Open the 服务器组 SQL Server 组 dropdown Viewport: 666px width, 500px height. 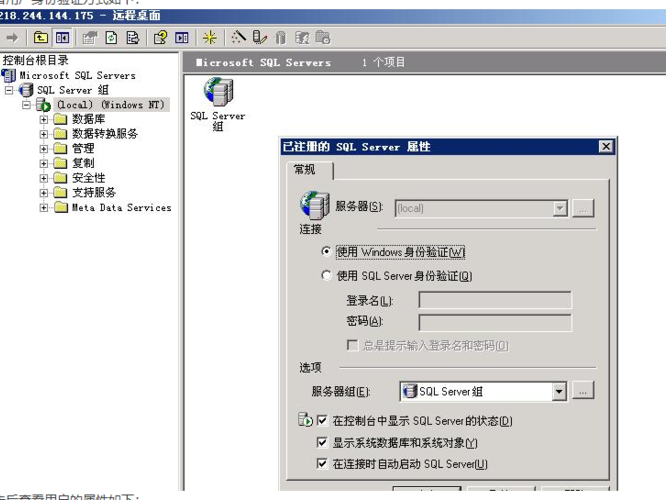[559, 391]
